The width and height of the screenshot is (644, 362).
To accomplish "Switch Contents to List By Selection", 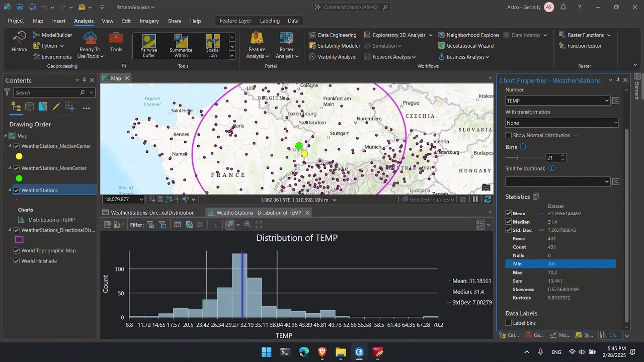I will tap(43, 107).
